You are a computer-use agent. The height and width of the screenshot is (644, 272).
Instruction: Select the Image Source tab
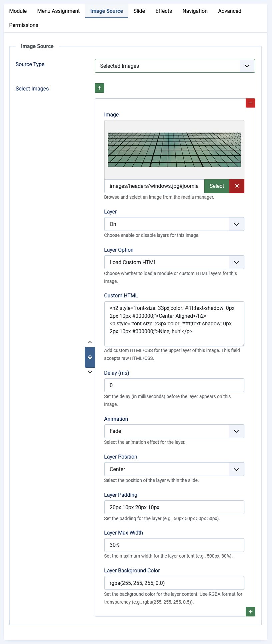pyautogui.click(x=107, y=11)
